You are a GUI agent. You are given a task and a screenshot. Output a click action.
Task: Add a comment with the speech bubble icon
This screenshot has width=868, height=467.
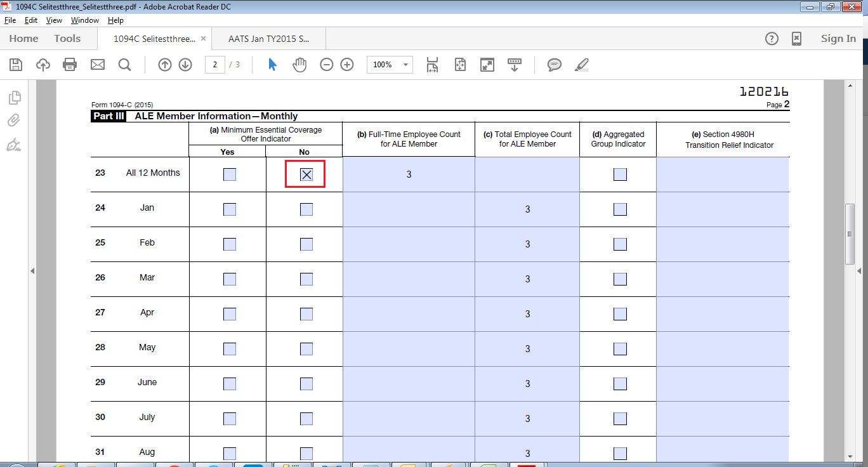tap(554, 65)
